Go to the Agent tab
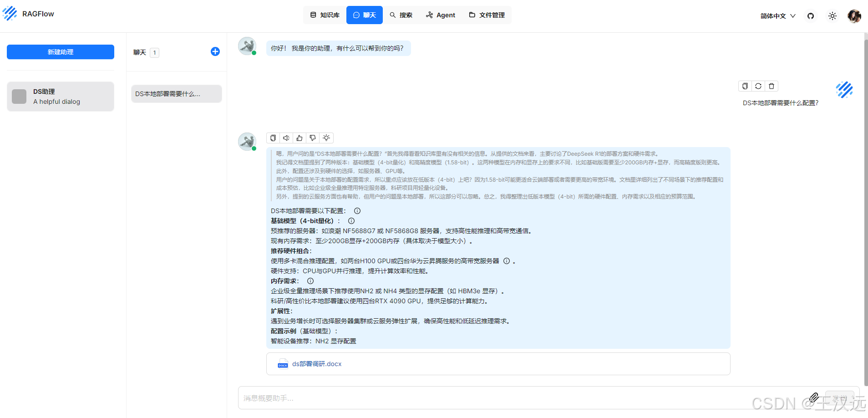 pos(441,15)
